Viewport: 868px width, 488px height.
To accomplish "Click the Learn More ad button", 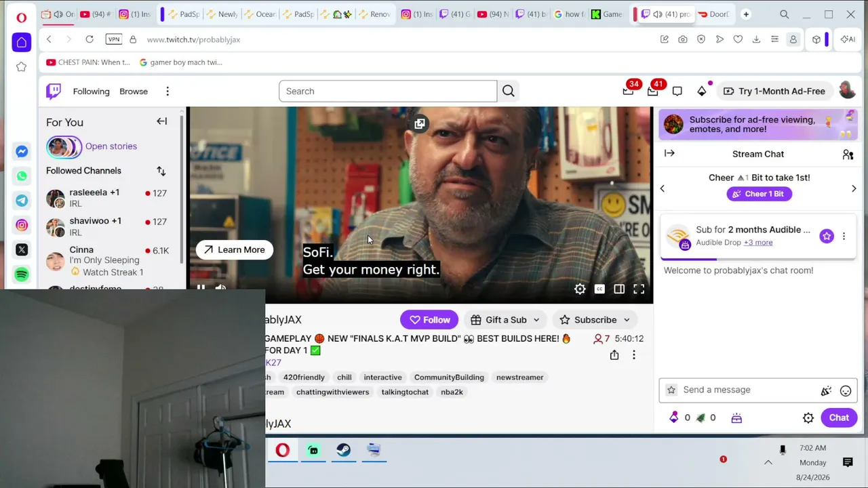I will pyautogui.click(x=235, y=249).
